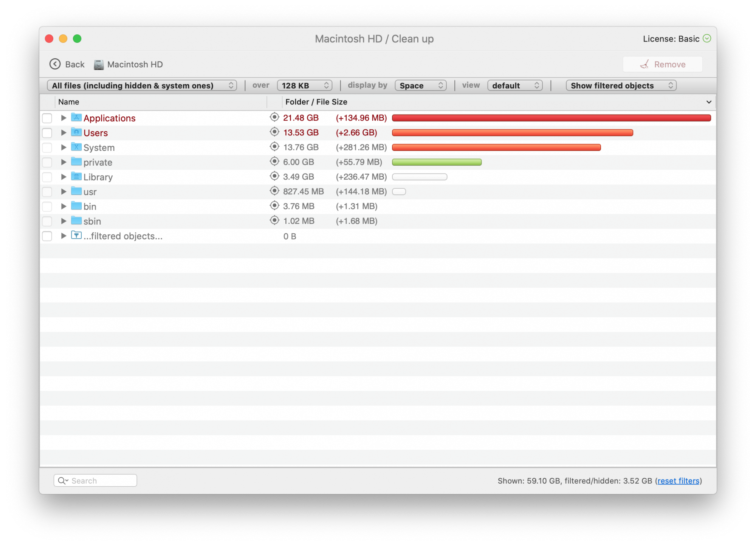
Task: Click the reset filters link
Action: tap(678, 481)
